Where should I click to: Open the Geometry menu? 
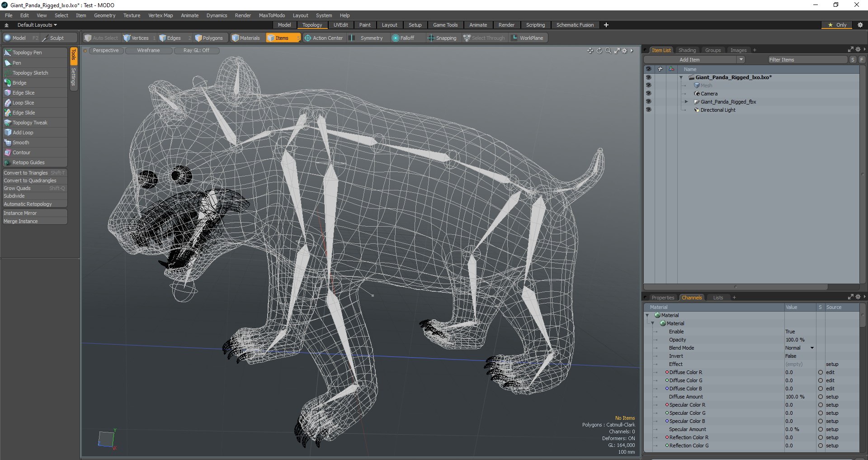click(x=104, y=15)
